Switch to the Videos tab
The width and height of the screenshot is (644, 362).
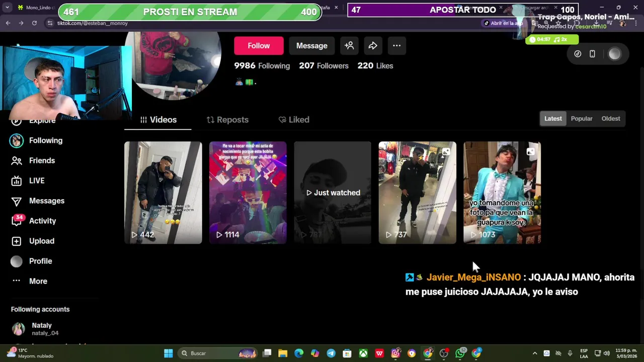pyautogui.click(x=158, y=120)
